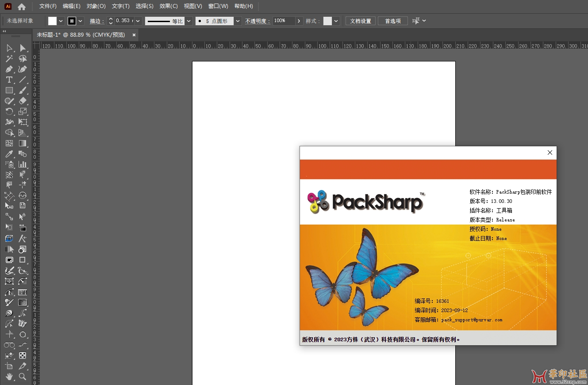Click the 文档设置 button

[x=361, y=21]
